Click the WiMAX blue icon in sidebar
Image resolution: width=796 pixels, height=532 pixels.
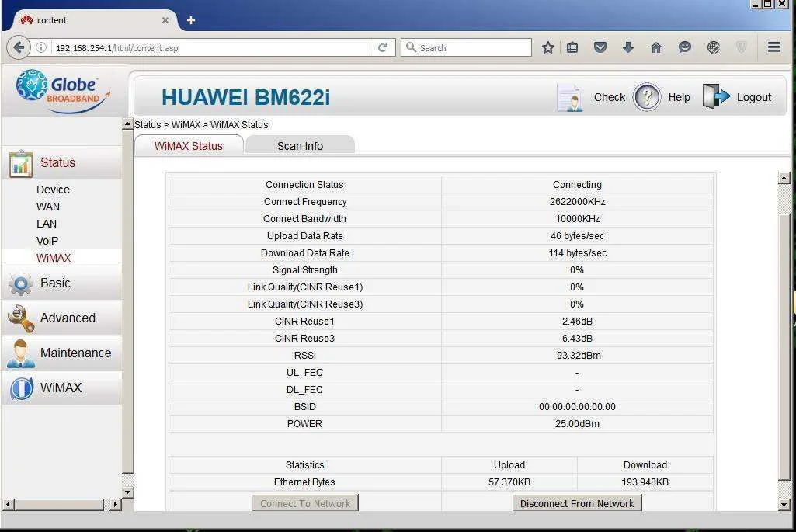click(x=21, y=389)
